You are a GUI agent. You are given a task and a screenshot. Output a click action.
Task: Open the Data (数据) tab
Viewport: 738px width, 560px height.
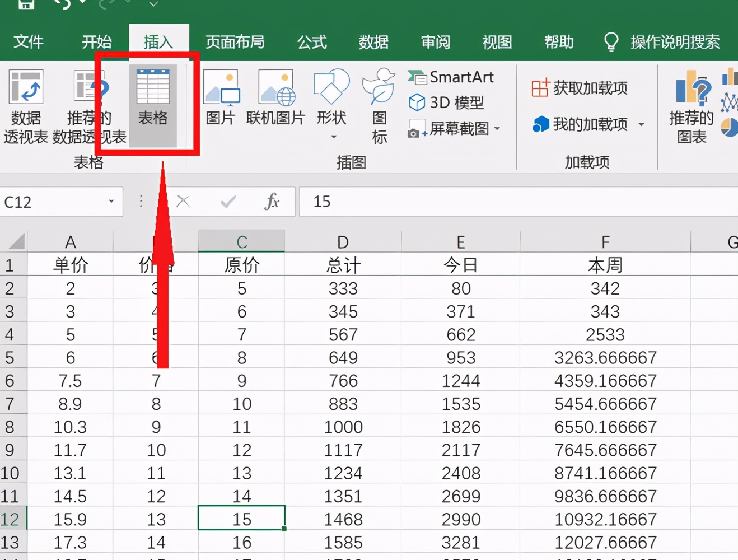[373, 42]
